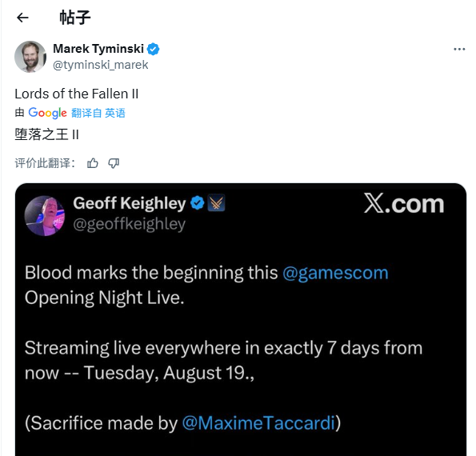Open the @MaximeTaccardi mention link
The height and width of the screenshot is (456, 476).
(258, 423)
